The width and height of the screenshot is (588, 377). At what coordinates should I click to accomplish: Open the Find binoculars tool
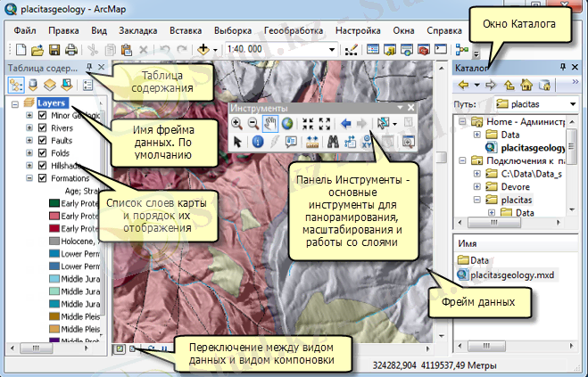click(333, 142)
